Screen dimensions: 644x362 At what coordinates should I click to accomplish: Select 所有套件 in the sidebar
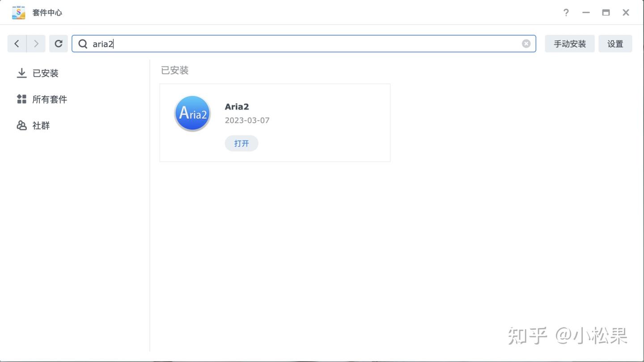[x=49, y=99]
